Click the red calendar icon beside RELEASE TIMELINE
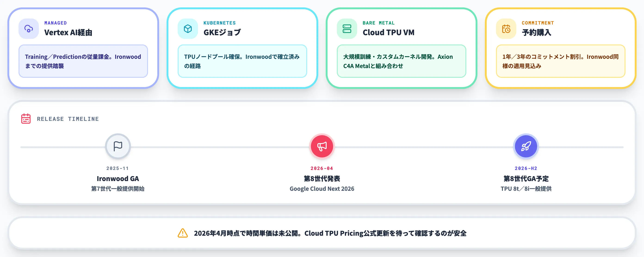 (26, 119)
